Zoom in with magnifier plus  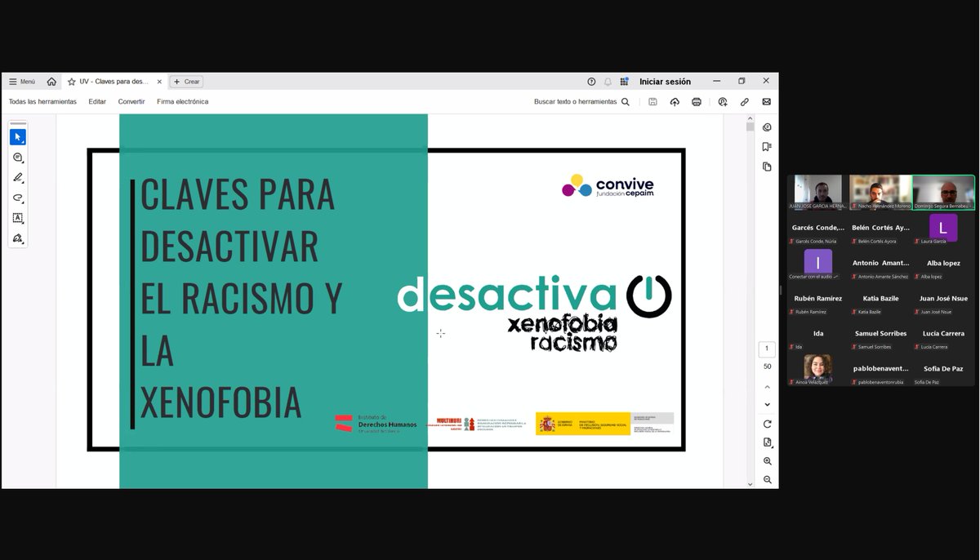767,461
